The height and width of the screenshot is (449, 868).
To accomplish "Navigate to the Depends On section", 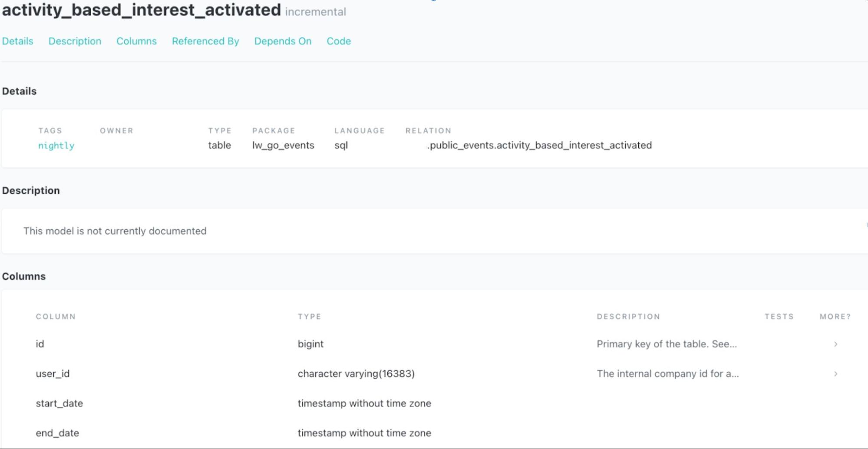I will tap(283, 41).
